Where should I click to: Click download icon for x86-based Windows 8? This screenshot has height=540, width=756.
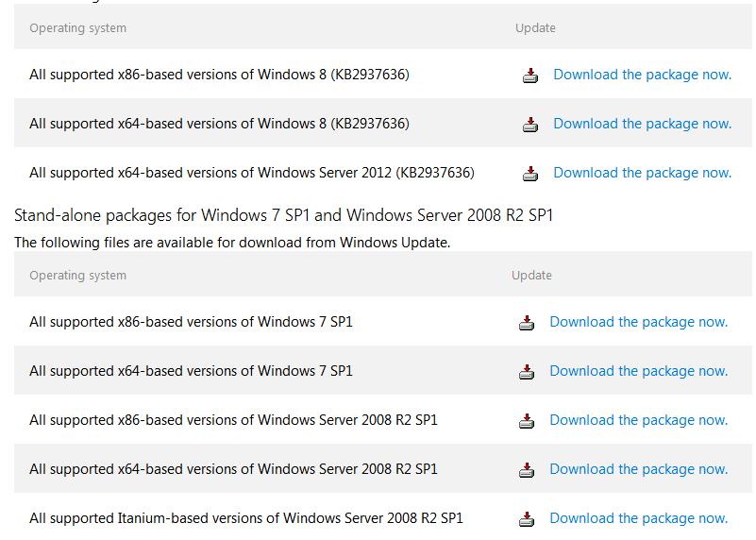pos(530,76)
